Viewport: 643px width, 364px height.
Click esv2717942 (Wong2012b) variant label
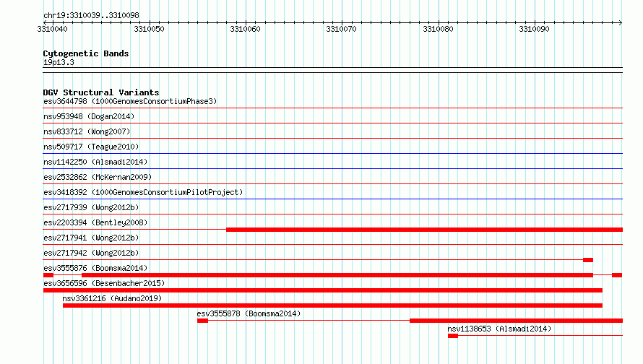tap(91, 253)
